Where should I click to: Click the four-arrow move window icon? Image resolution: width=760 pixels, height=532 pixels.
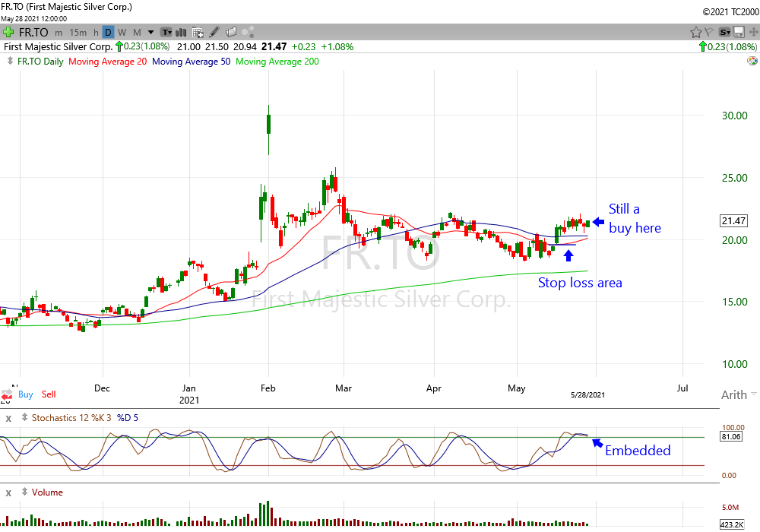(754, 33)
